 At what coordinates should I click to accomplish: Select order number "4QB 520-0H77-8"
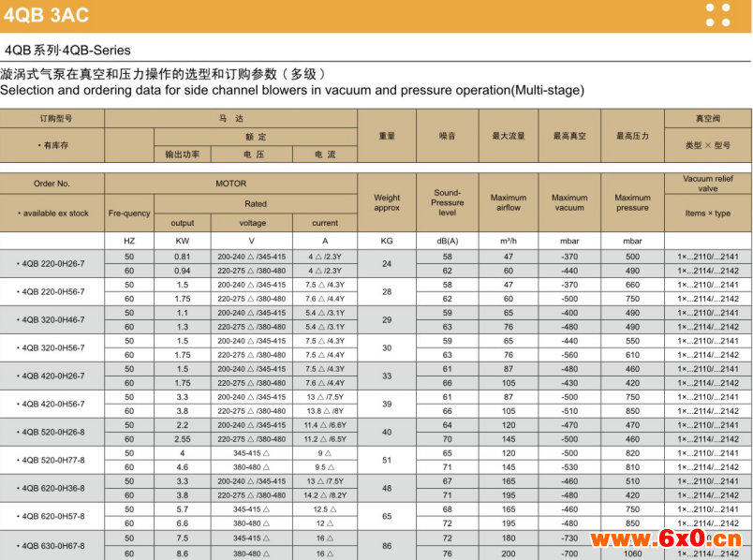[x=52, y=460]
